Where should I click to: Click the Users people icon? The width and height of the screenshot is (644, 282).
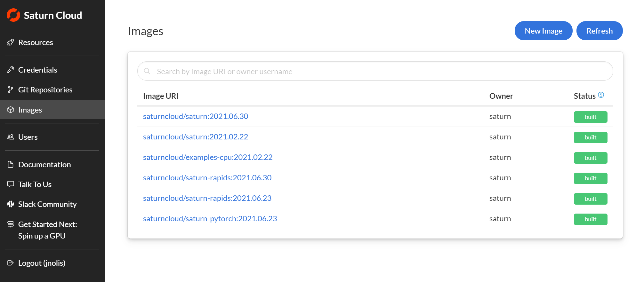11,137
